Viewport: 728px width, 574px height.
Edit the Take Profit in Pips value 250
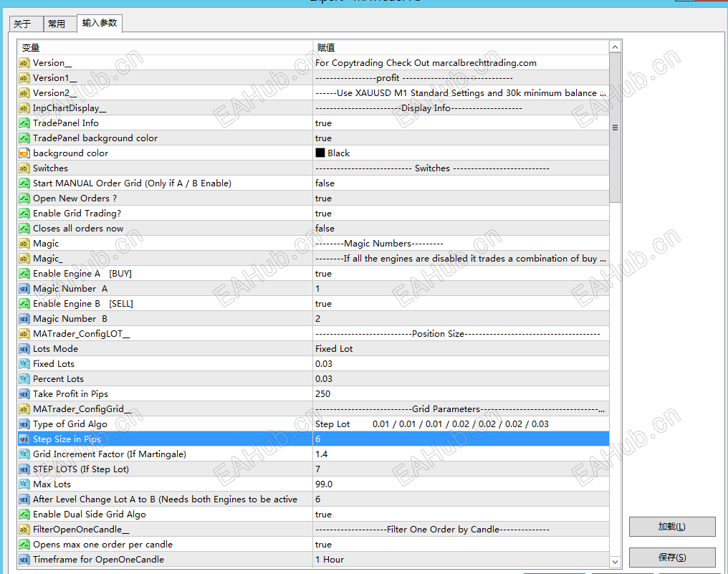[x=461, y=394]
